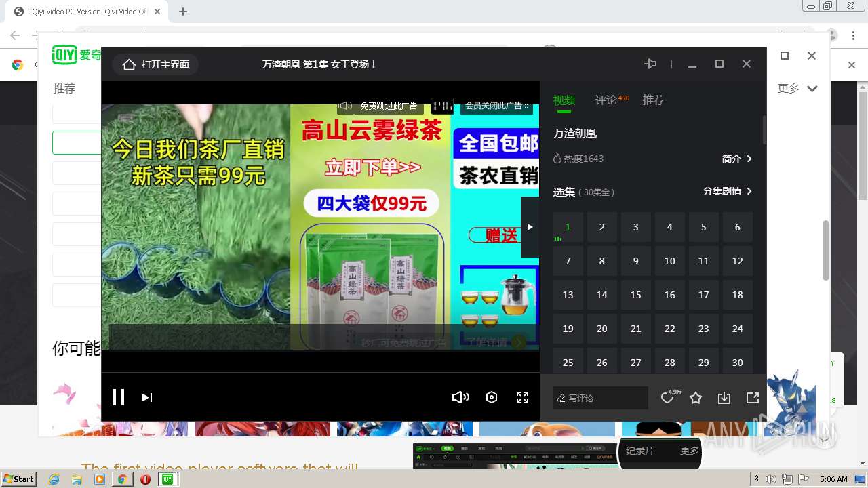Switch to iQIYI app in taskbar

[167, 479]
